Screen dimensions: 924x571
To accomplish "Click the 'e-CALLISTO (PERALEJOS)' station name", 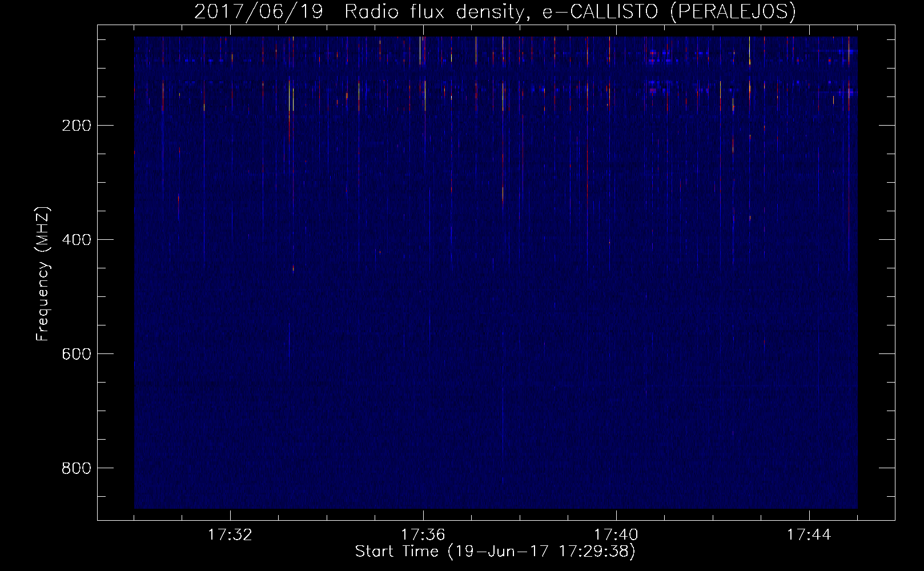I will (x=669, y=11).
